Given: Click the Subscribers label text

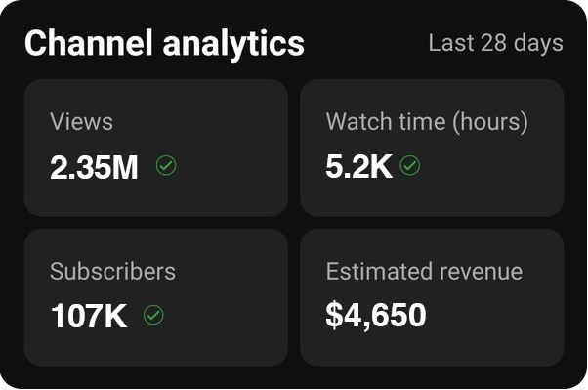Looking at the screenshot, I should (x=112, y=271).
